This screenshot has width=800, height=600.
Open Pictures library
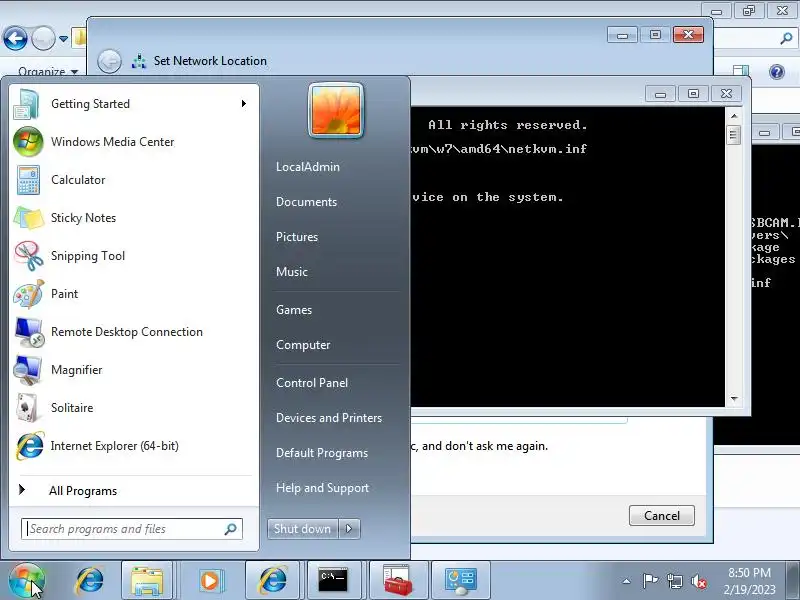tap(297, 237)
